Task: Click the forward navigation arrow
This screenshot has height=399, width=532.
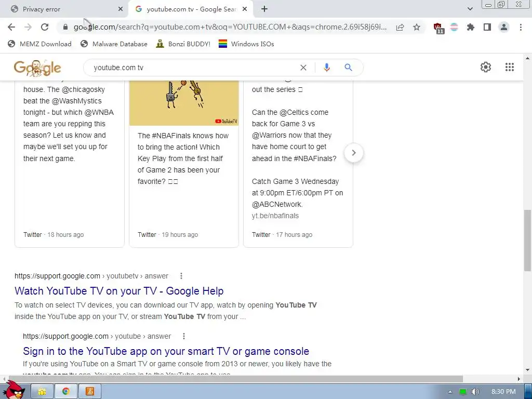Action: [28, 27]
